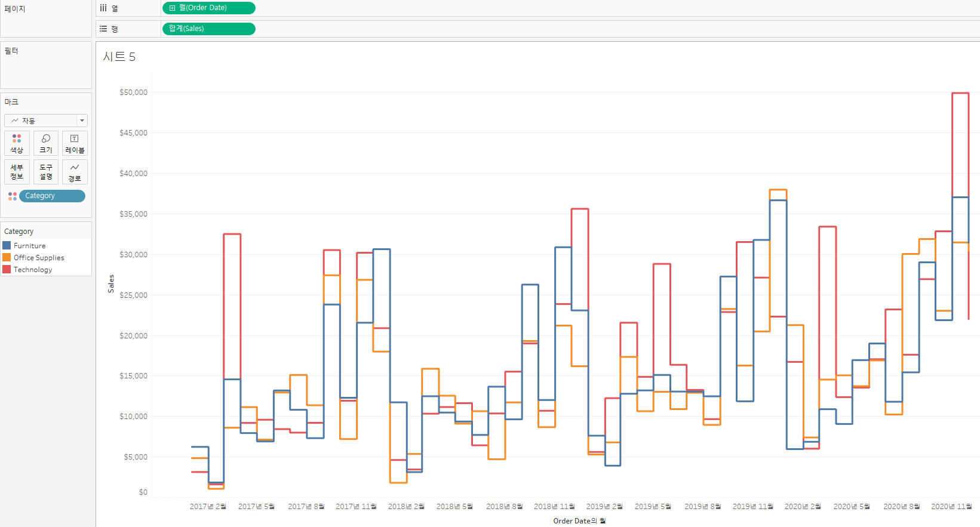Click the 세부 정보 (Detail) mark card

click(17, 172)
